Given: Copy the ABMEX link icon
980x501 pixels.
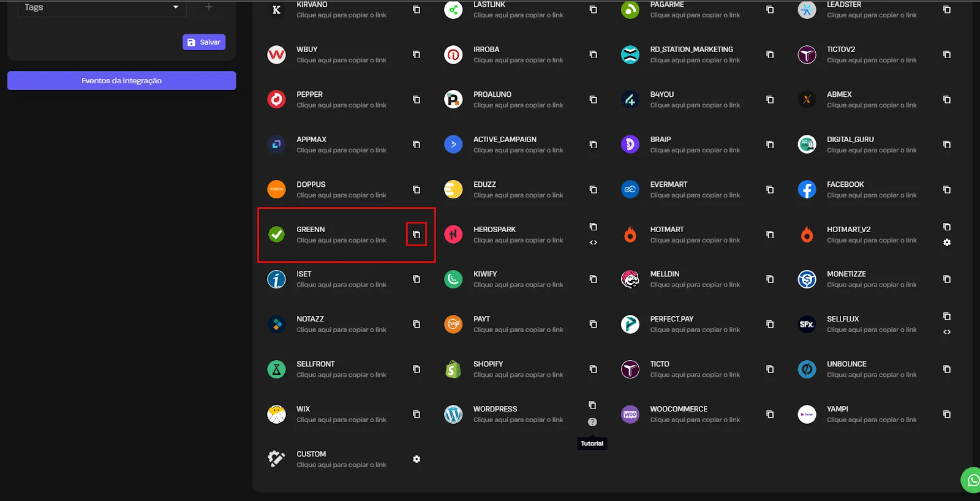Looking at the screenshot, I should (947, 100).
